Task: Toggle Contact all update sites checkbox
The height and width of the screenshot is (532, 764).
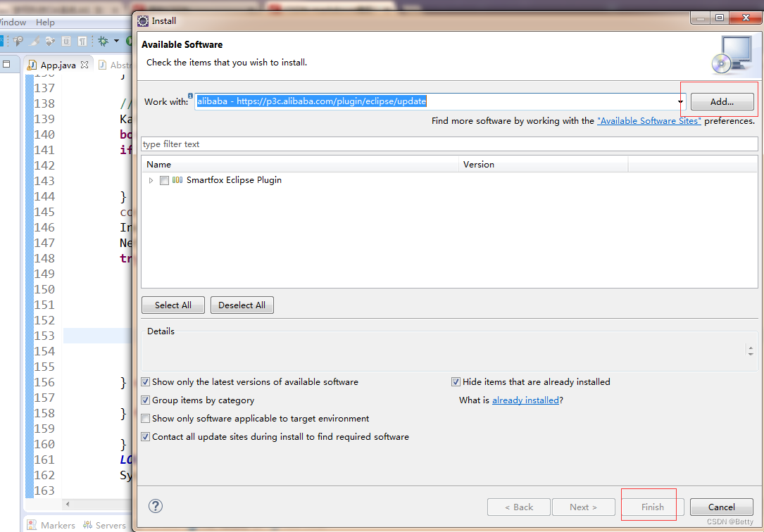Action: pos(145,436)
